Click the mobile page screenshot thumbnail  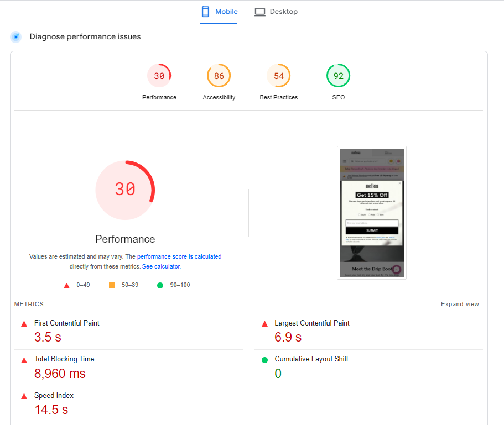click(x=372, y=213)
